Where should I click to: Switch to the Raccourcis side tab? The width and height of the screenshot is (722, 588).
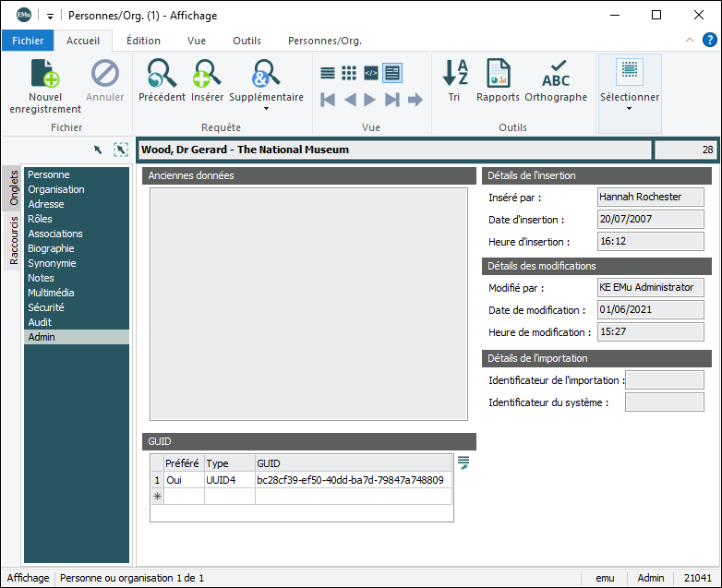14,240
